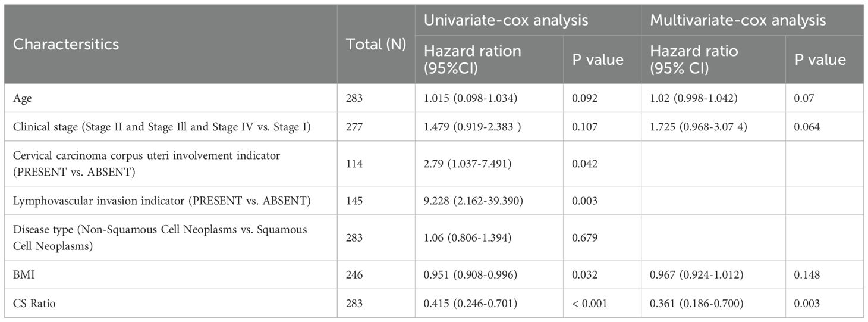
Task: Select the hazard ratio 9.228 (2.162-39.390) cell
Action: pos(472,201)
